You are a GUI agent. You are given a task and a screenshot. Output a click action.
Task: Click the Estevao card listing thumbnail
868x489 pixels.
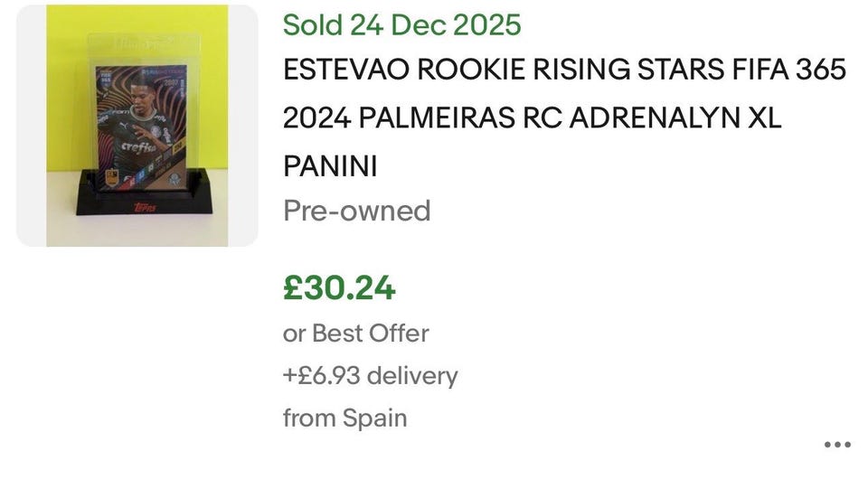[x=137, y=126]
